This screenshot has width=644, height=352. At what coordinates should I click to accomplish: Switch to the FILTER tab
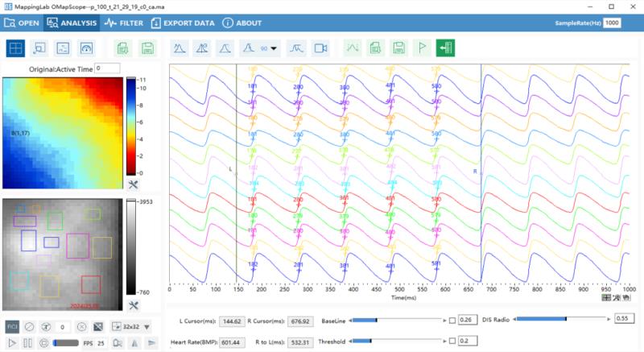124,23
